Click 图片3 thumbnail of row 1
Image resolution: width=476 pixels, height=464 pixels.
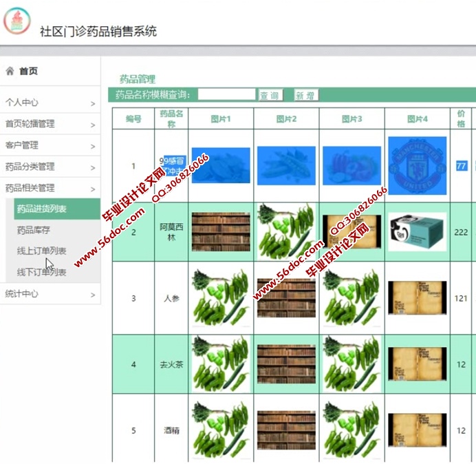click(351, 166)
